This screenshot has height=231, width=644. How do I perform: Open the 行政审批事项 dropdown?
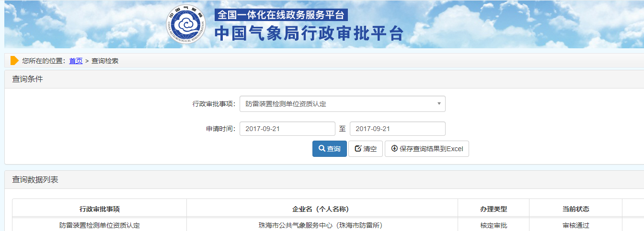[343, 104]
